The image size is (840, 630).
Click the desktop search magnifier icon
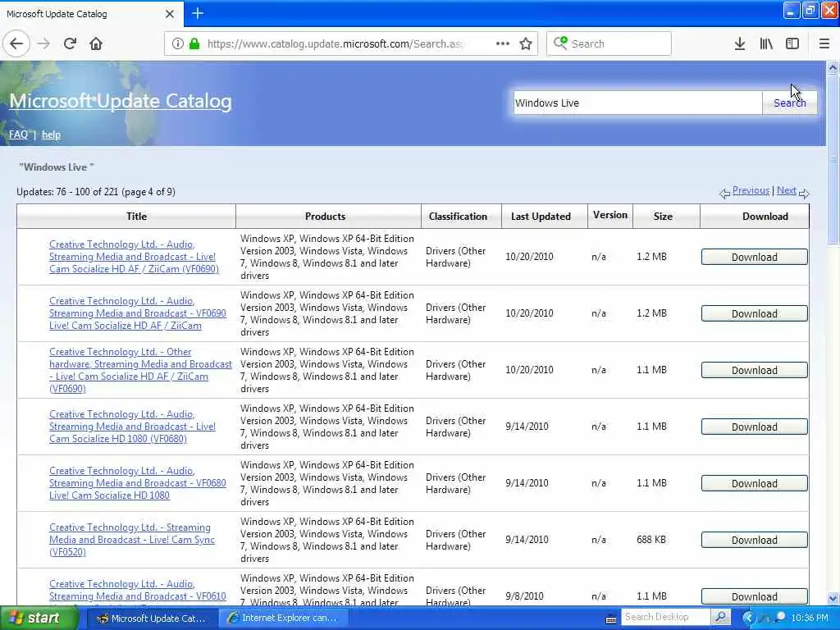pyautogui.click(x=721, y=617)
